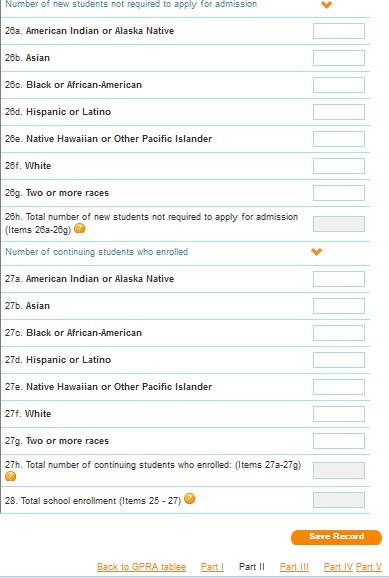Open the Part V link
This screenshot has height=578, width=389.
coord(369,567)
